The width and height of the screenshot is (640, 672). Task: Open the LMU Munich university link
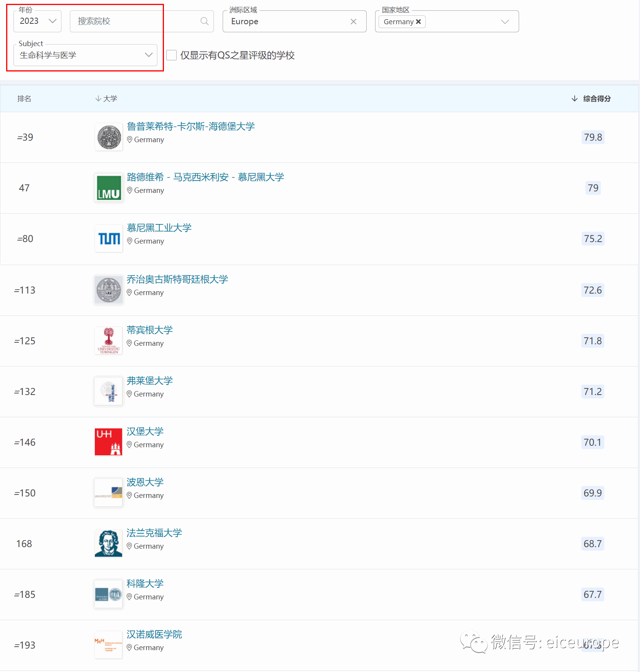(205, 177)
